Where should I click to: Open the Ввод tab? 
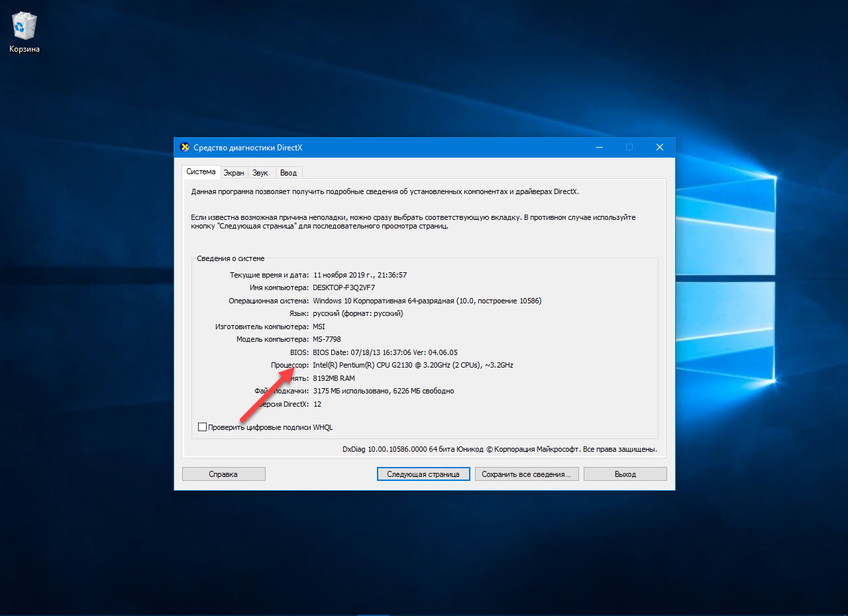point(288,173)
